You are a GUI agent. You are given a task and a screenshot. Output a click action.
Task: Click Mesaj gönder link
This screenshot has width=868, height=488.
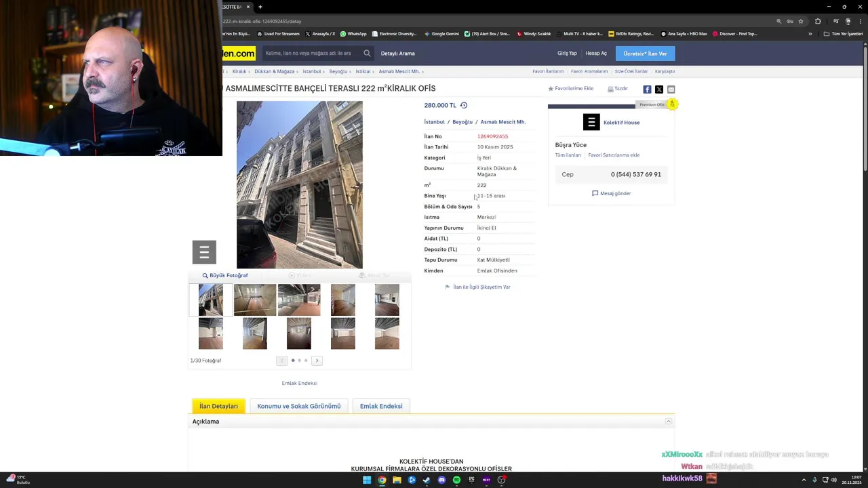coord(612,193)
